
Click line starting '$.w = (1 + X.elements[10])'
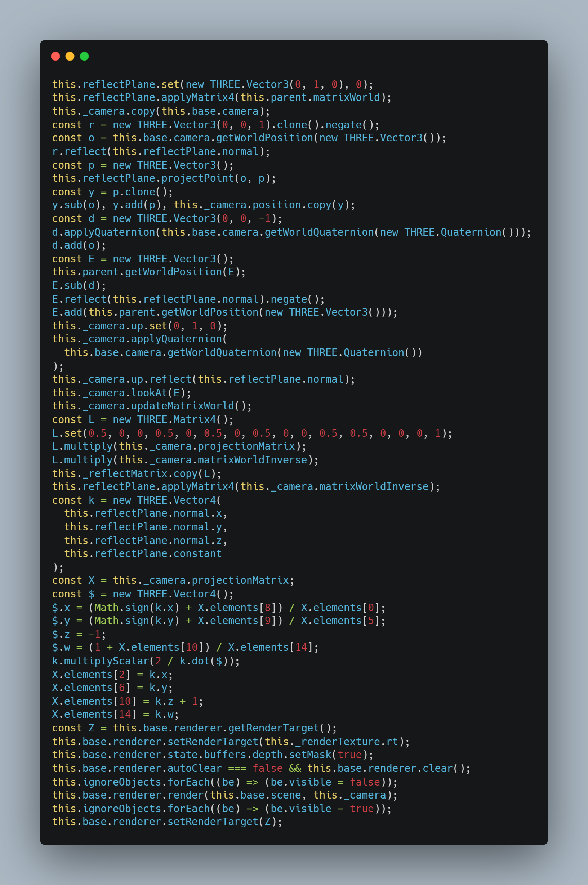coord(185,648)
